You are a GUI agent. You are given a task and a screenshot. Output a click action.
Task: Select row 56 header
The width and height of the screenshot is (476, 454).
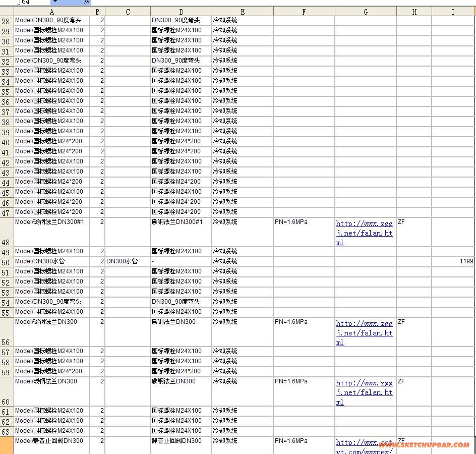coord(7,332)
